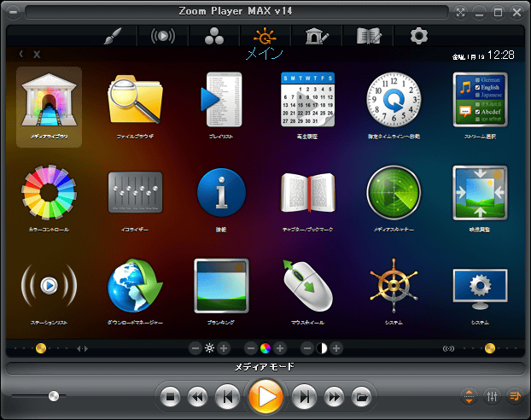This screenshot has height=420, width=531.
Task: Click the Stop playback button
Action: click(x=170, y=397)
